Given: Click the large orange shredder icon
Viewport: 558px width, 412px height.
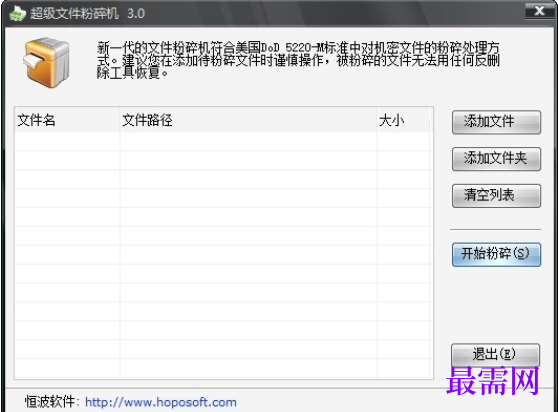Looking at the screenshot, I should click(x=46, y=63).
